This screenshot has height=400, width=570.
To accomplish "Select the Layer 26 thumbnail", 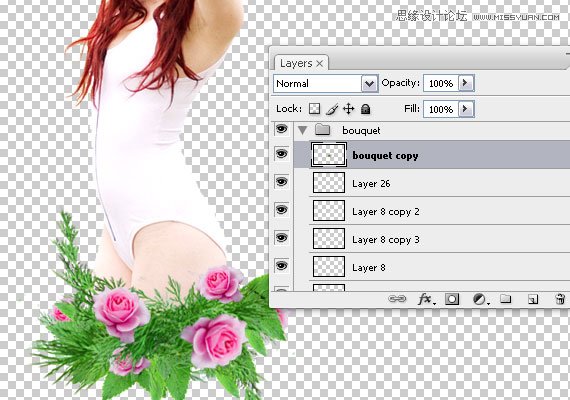I will 329,183.
